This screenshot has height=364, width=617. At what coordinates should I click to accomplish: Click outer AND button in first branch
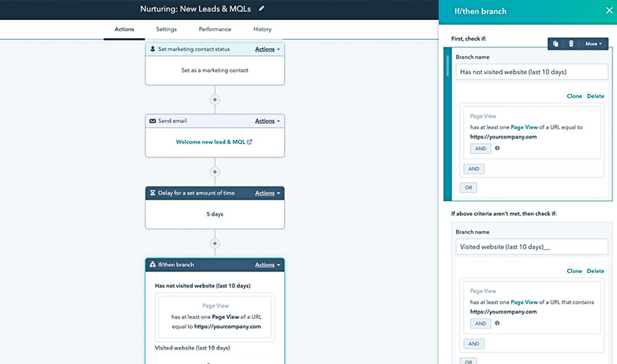(x=474, y=169)
